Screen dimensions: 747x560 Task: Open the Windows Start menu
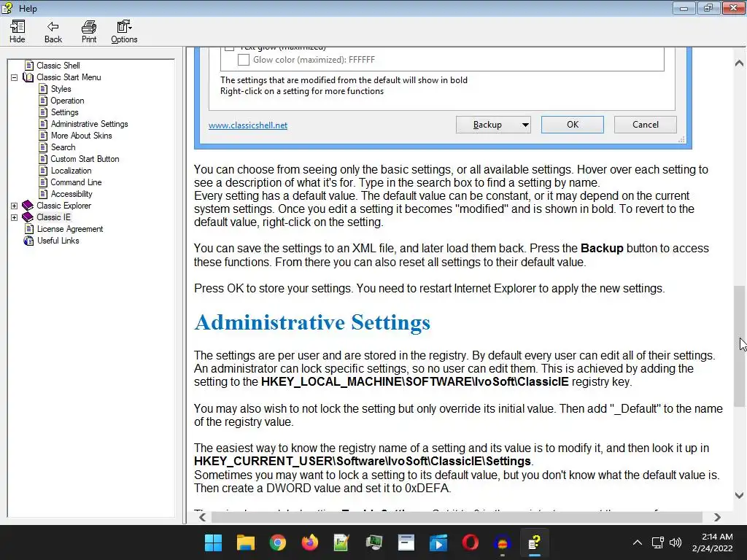coord(213,542)
